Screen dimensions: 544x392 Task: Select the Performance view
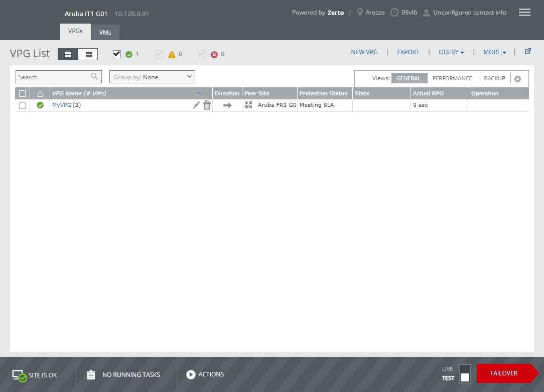pos(452,78)
